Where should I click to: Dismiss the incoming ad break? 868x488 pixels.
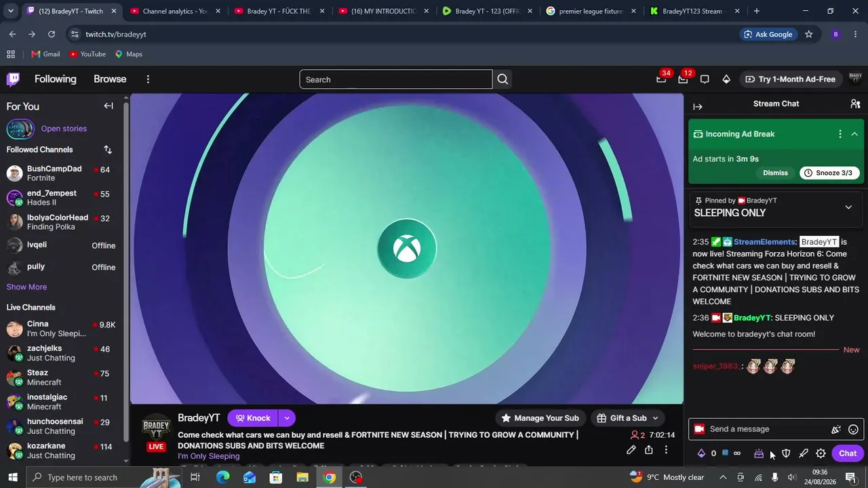(775, 173)
